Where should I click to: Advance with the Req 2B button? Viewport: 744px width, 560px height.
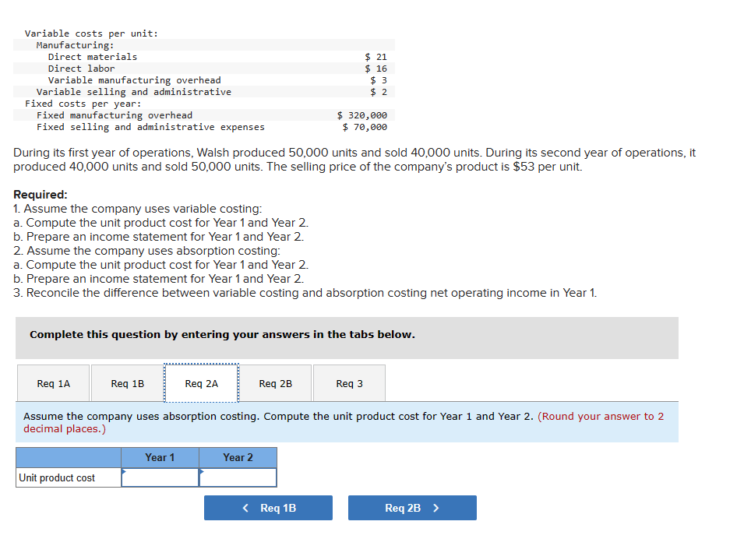(412, 508)
